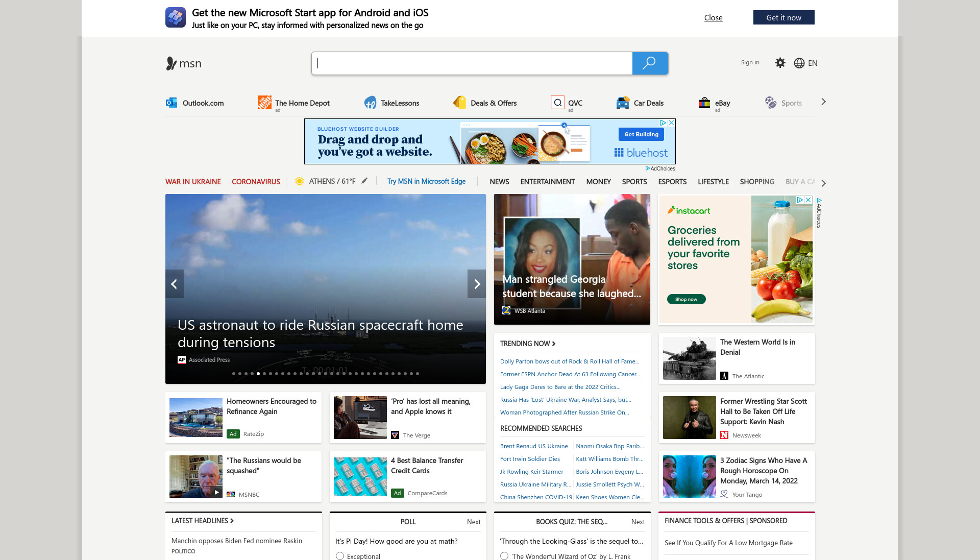Open CORONAVIRUS topic link
980x560 pixels.
click(x=256, y=182)
